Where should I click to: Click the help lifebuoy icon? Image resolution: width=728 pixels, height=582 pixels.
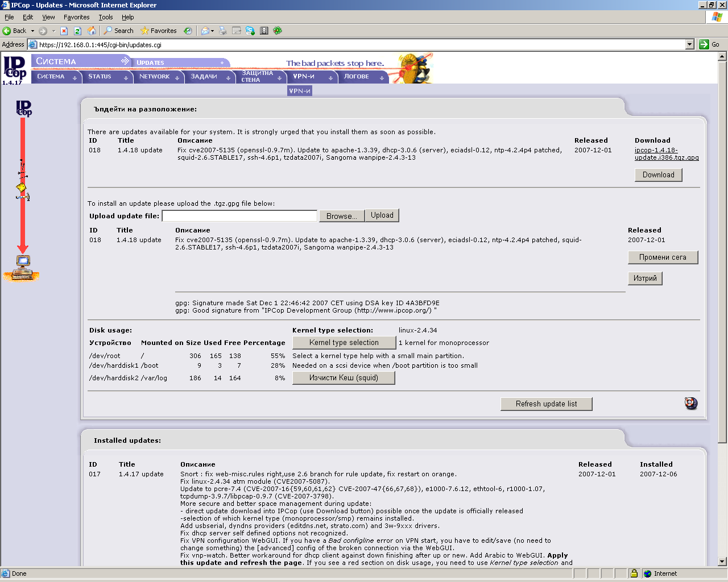[691, 404]
